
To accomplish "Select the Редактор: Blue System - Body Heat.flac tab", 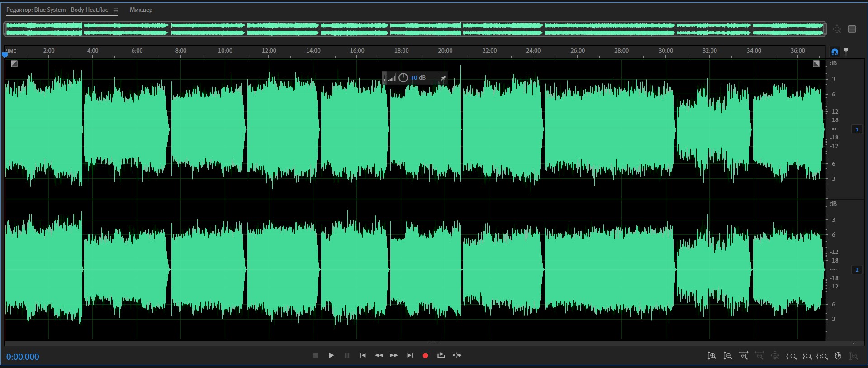I will click(x=57, y=10).
